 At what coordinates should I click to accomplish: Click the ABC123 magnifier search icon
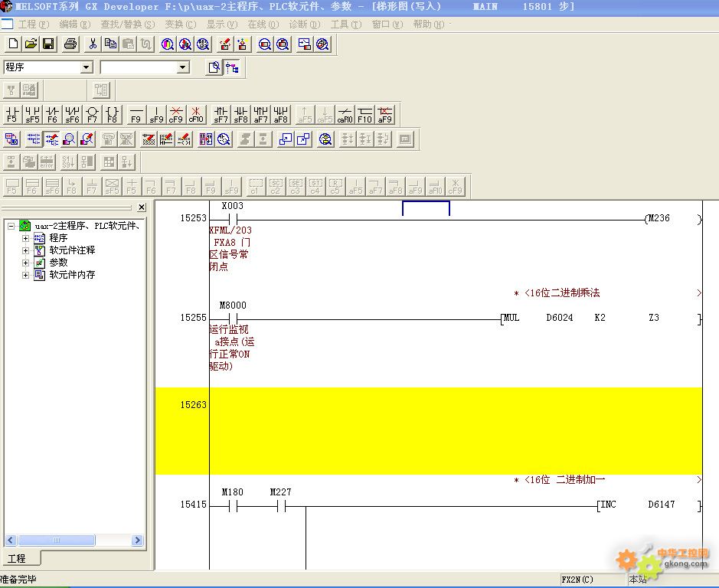pyautogui.click(x=203, y=44)
